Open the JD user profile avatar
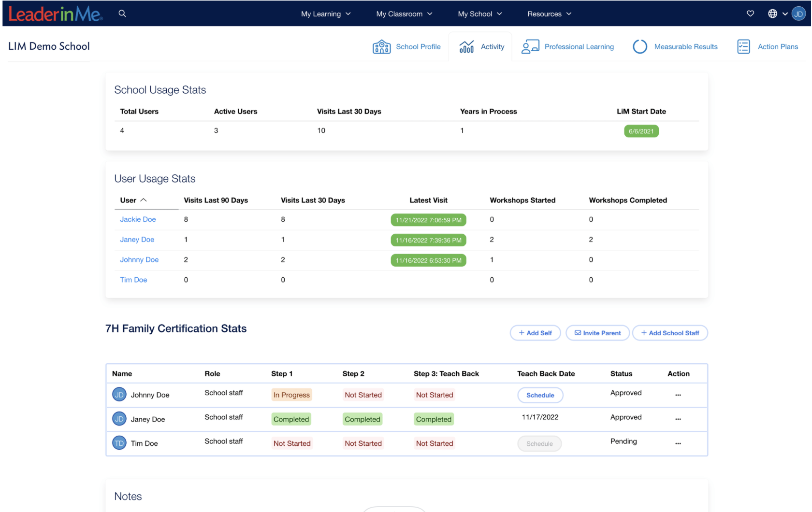This screenshot has width=812, height=512. pyautogui.click(x=798, y=14)
